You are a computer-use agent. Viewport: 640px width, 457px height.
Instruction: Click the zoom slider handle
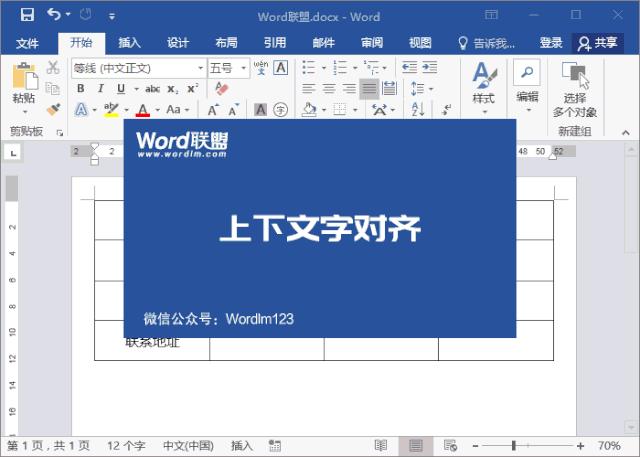tap(514, 446)
